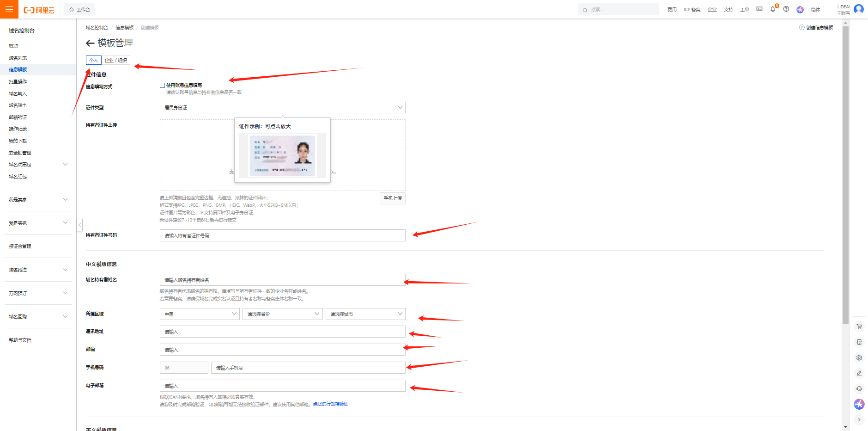Open the 请选择省份 province dropdown
Image resolution: width=868 pixels, height=431 pixels.
282,314
